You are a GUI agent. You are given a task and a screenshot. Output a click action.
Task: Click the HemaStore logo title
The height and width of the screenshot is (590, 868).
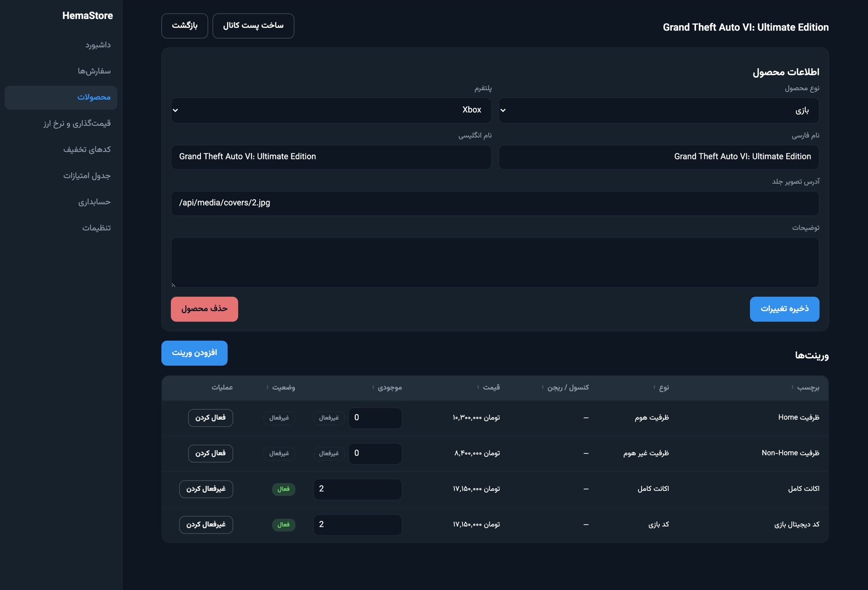click(x=87, y=16)
